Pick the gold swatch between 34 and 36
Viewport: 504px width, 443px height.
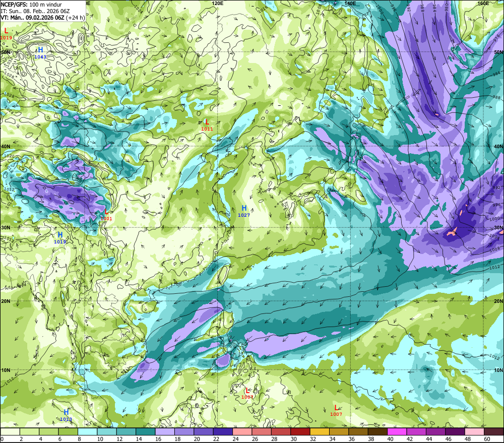(339, 431)
